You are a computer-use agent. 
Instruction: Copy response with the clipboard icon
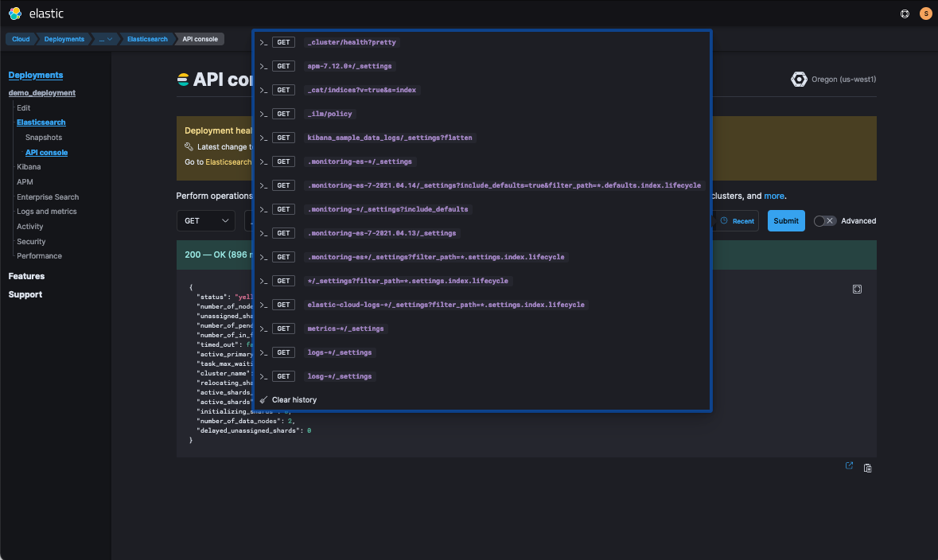click(868, 468)
